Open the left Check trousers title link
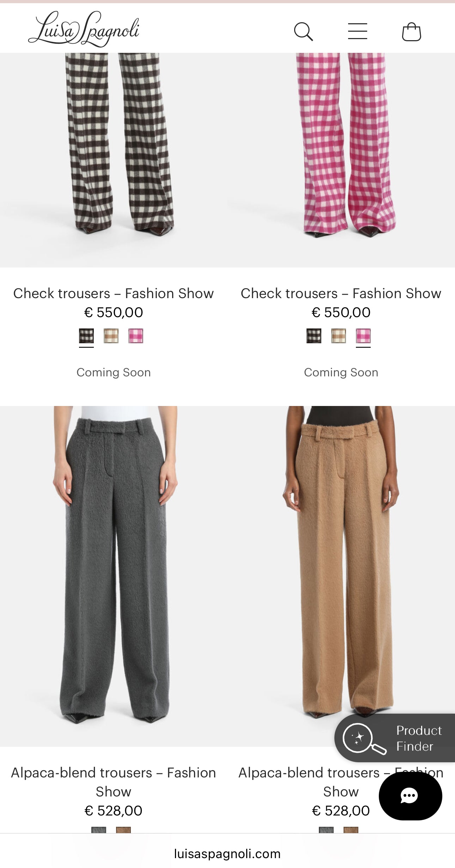This screenshot has width=455, height=868. [x=114, y=293]
